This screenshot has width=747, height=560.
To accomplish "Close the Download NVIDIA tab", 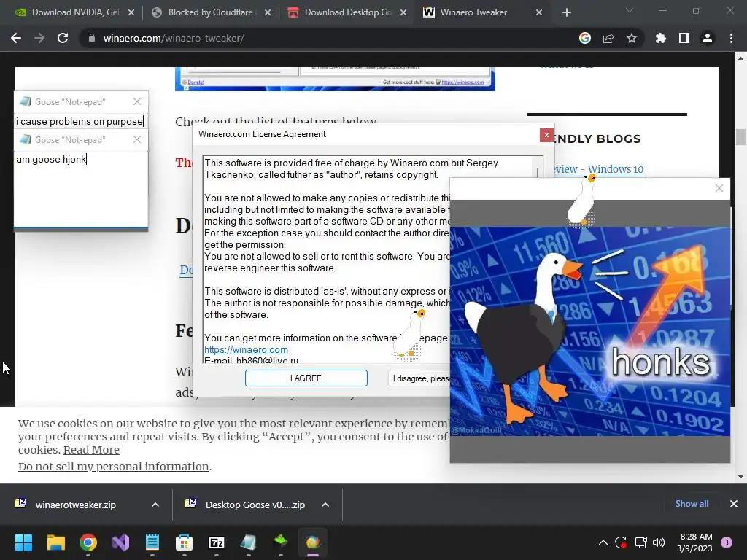I will (x=131, y=12).
